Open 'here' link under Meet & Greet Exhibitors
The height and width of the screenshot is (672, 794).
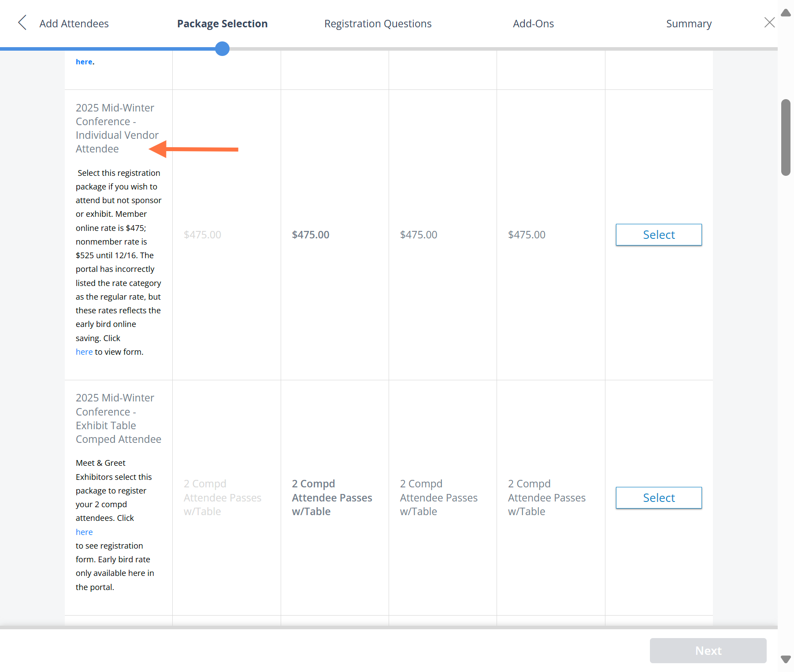pyautogui.click(x=84, y=532)
